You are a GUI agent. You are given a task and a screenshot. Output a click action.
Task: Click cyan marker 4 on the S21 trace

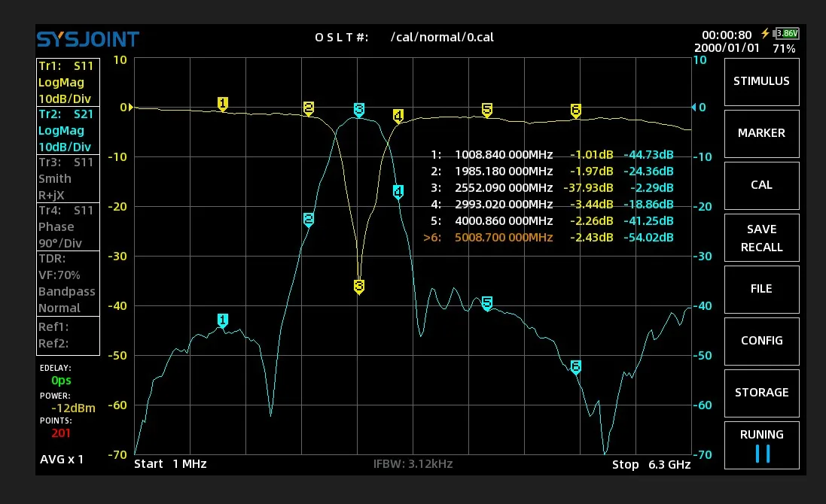(398, 192)
